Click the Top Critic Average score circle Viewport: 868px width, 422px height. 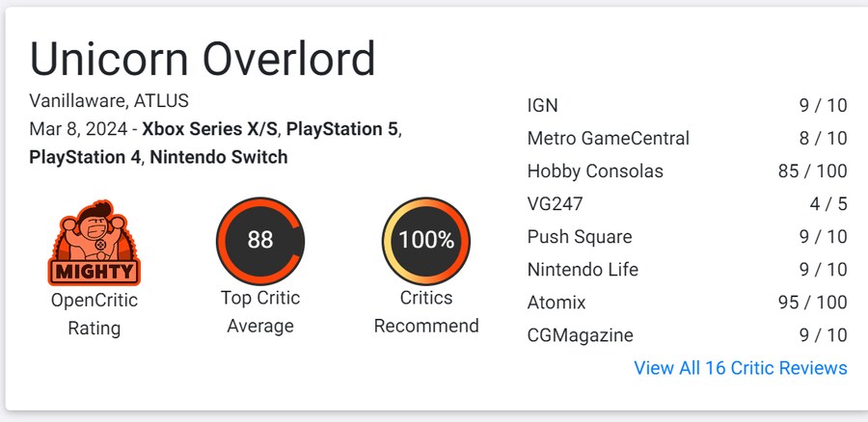(259, 240)
